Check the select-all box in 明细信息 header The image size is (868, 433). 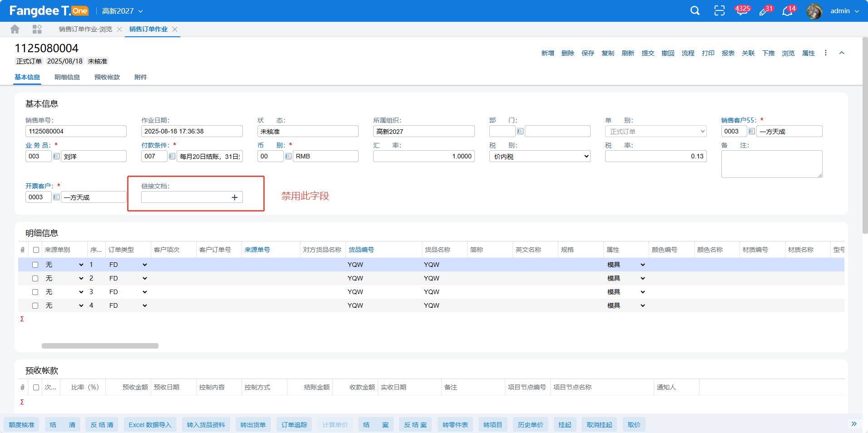(36, 250)
